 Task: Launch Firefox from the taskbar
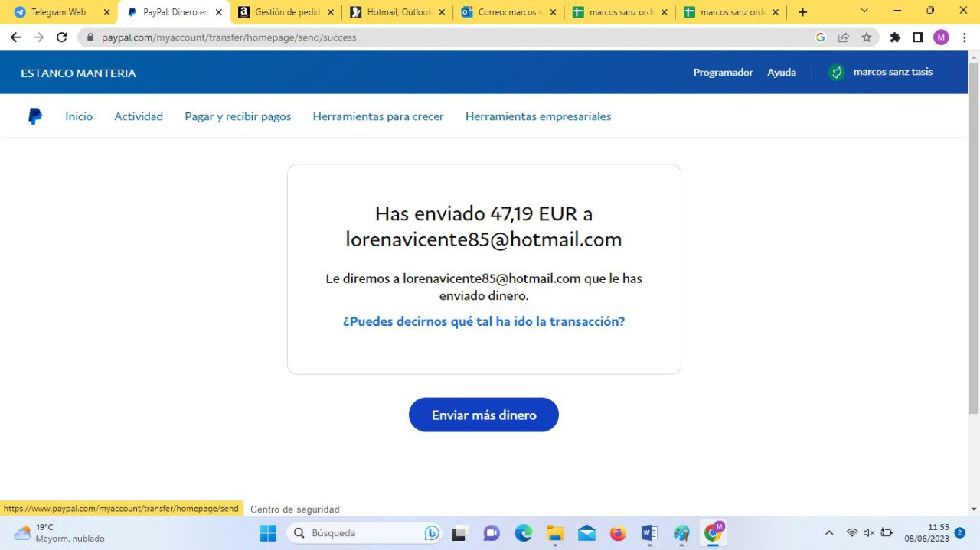pyautogui.click(x=617, y=533)
